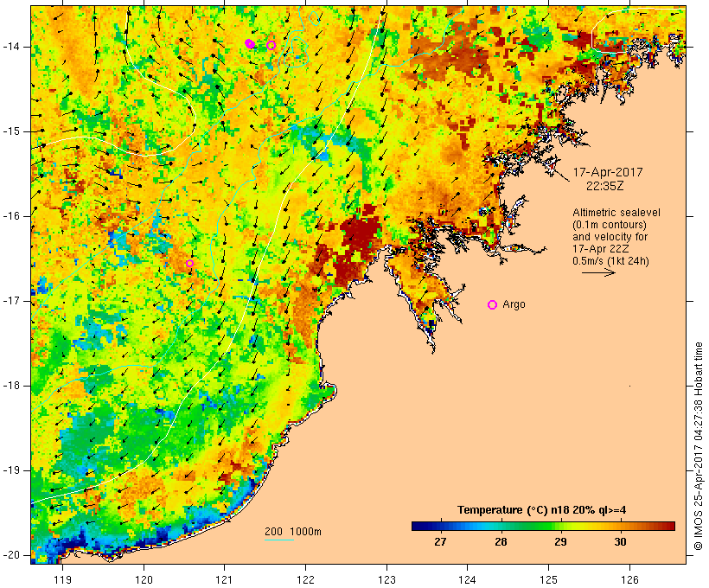This screenshot has height=588, width=709.
Task: Click the longitude label '126'
Action: [x=629, y=579]
